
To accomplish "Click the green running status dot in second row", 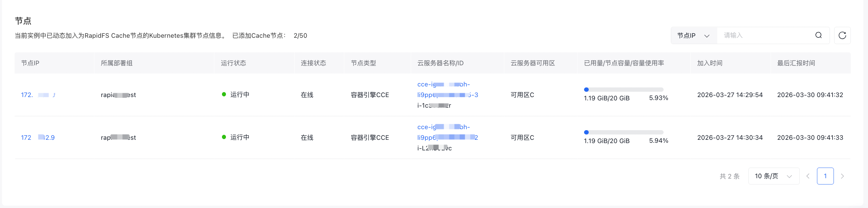I will 224,137.
